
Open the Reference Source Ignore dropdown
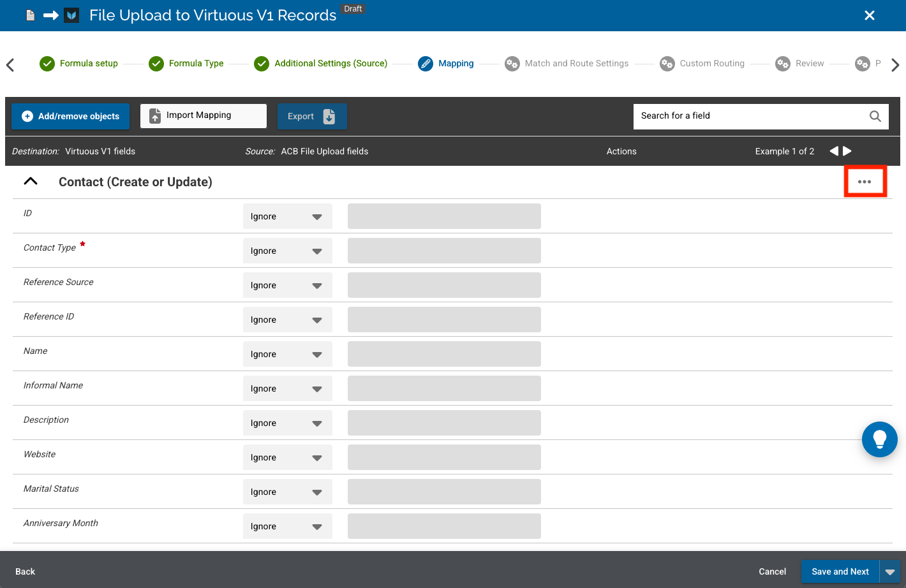tap(288, 285)
